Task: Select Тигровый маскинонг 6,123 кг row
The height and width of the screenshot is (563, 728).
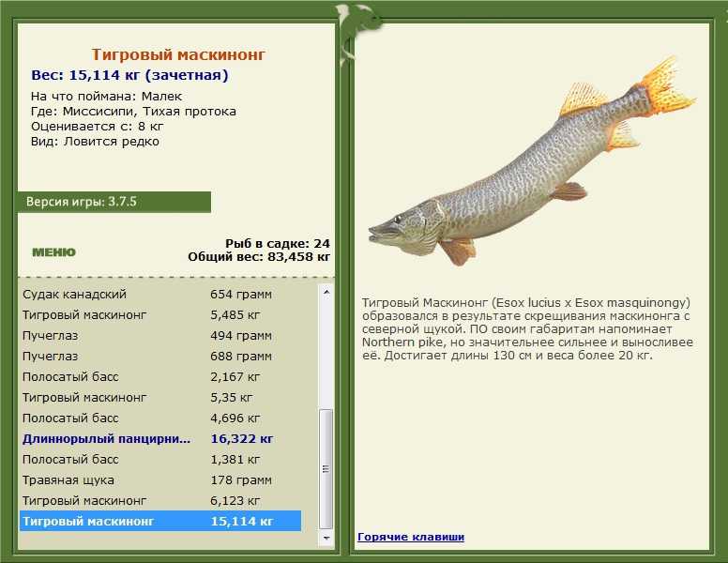Action: (160, 501)
